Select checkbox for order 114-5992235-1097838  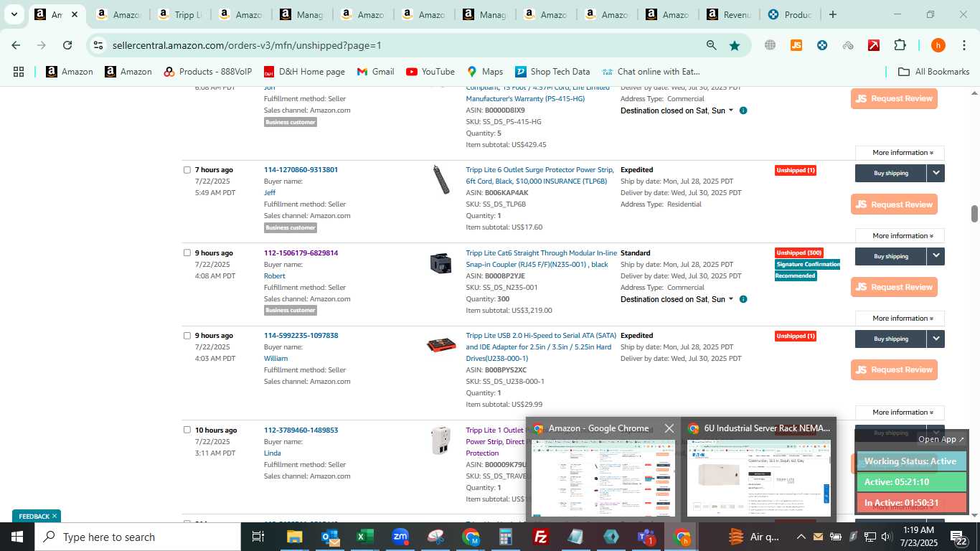pyautogui.click(x=187, y=335)
